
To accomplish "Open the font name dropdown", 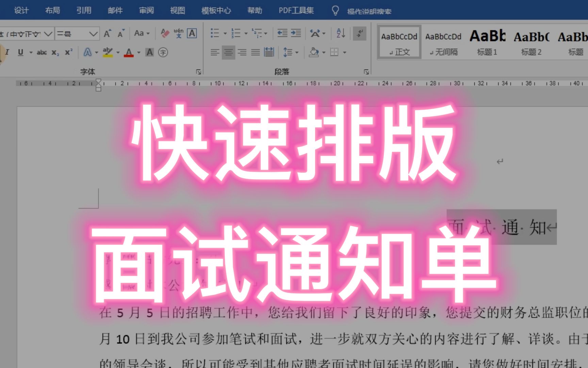I will click(x=49, y=34).
